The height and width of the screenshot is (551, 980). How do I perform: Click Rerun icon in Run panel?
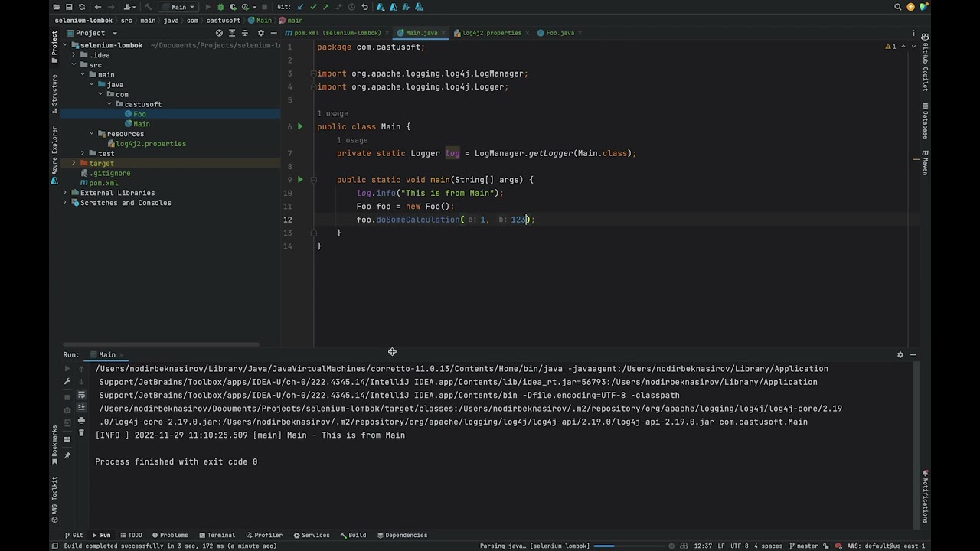point(67,369)
